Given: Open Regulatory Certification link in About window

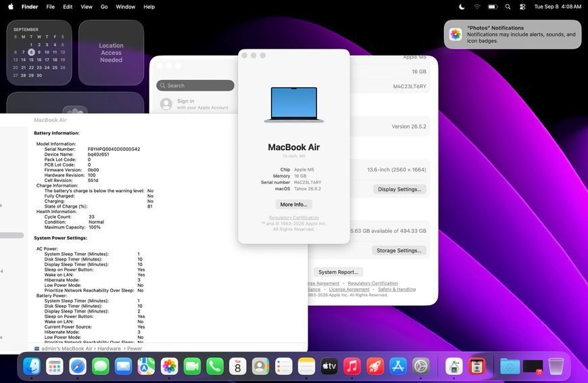Looking at the screenshot, I should [293, 217].
